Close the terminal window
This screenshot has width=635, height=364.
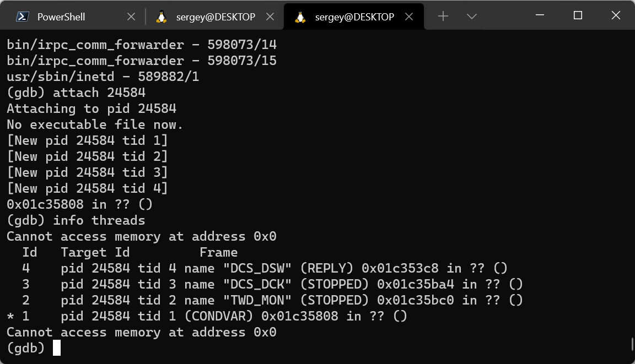click(616, 15)
